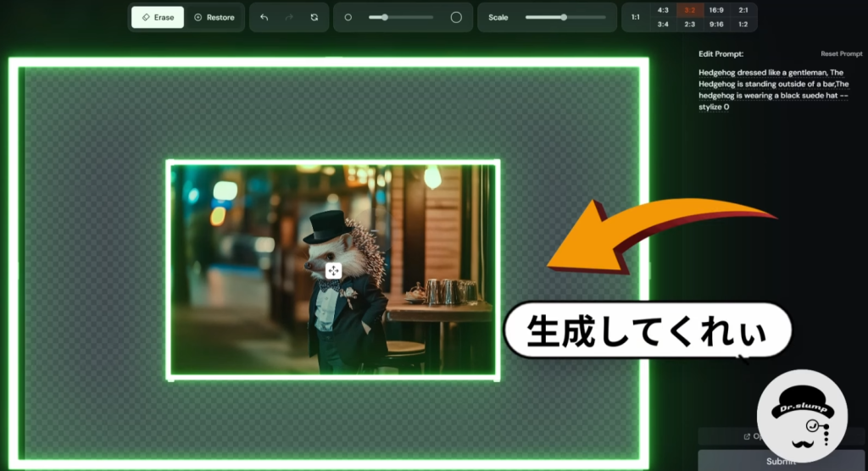This screenshot has width=868, height=471.
Task: Choose the 1:1 aspect ratio
Action: pyautogui.click(x=636, y=17)
